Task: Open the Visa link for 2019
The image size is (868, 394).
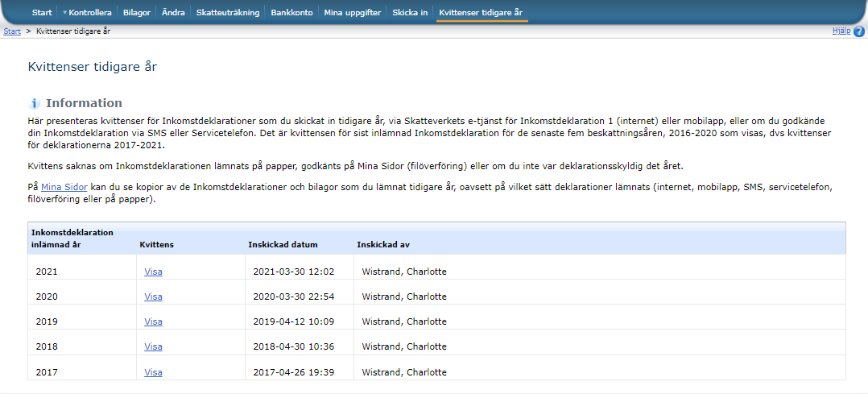Action: tap(153, 321)
